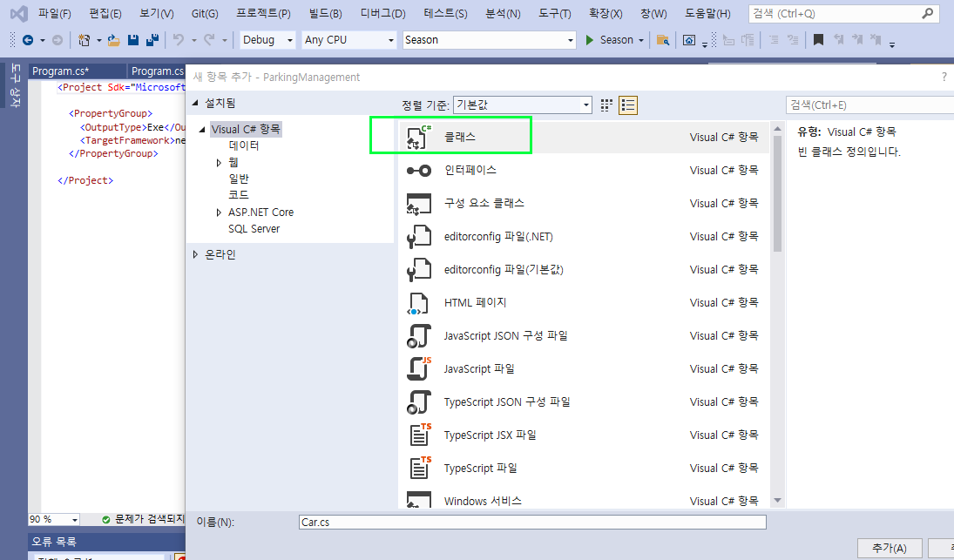Uncomment selected lines icon
This screenshot has width=954, height=560.
(793, 40)
